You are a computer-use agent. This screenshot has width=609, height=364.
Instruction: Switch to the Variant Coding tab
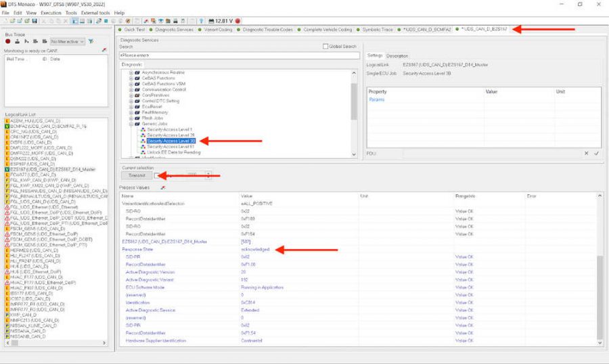pyautogui.click(x=217, y=30)
